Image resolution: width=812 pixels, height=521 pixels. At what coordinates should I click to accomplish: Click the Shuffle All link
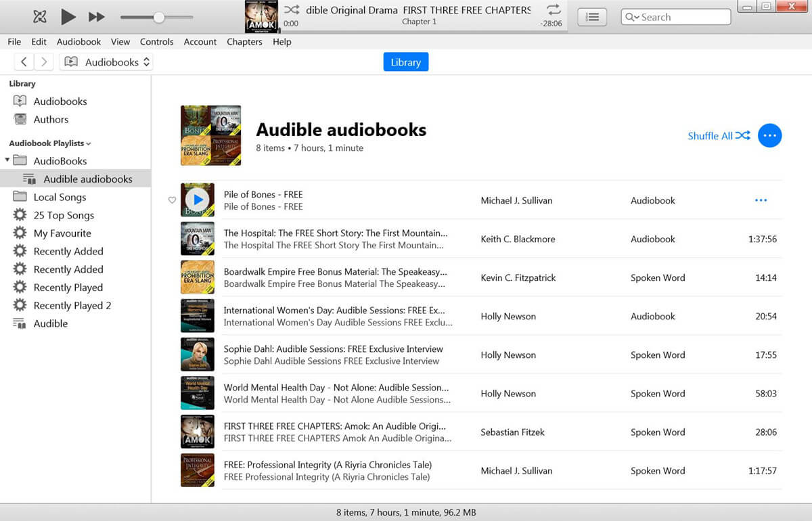tap(719, 135)
